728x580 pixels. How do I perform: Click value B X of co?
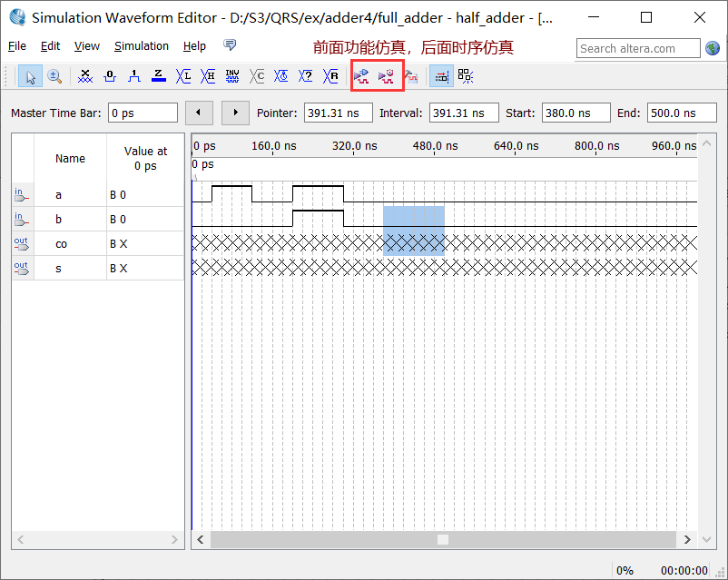coord(118,244)
